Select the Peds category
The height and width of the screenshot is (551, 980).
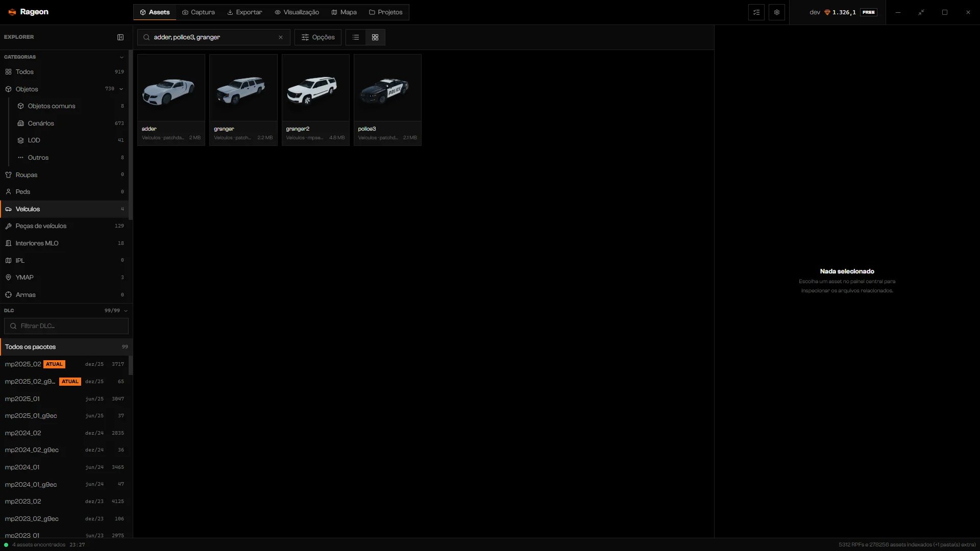click(64, 192)
